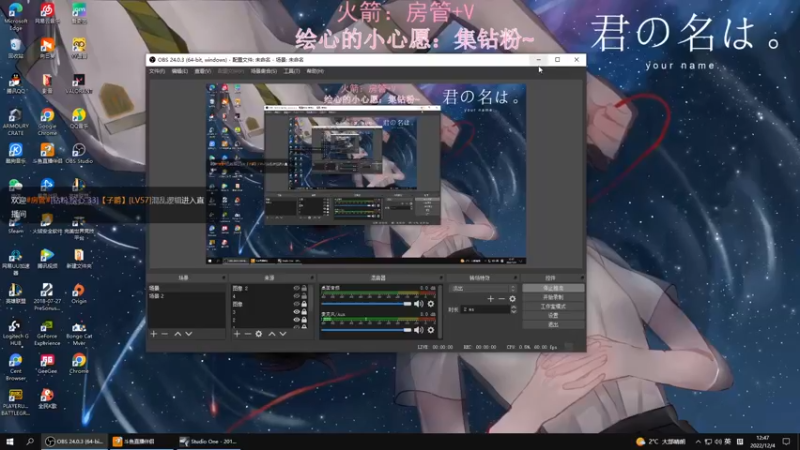Increase transition duration with the up stepper

pyautogui.click(x=514, y=308)
